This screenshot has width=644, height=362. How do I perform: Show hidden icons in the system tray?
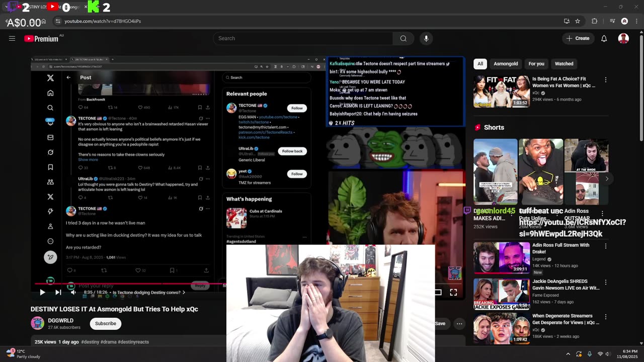click(568, 354)
